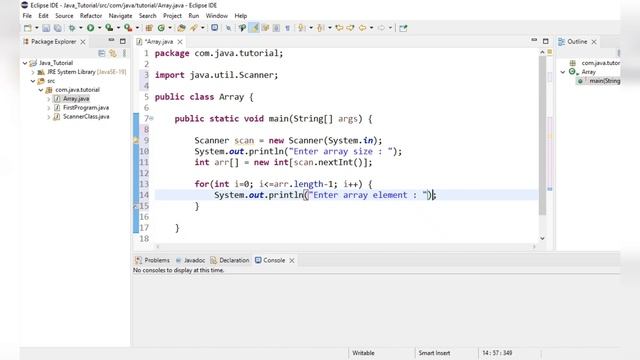Image resolution: width=640 pixels, height=360 pixels.
Task: Open the Debug configurations dropdown arrow
Action: tap(80, 28)
